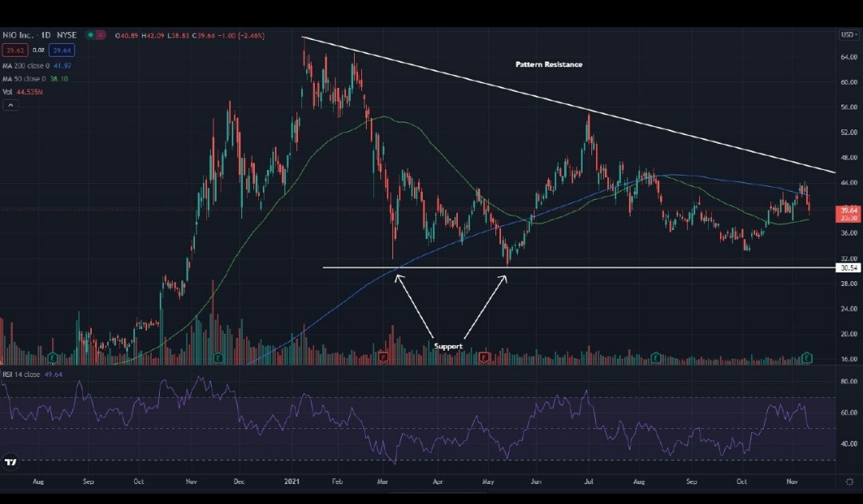Click the 0.02 spread value
This screenshot has width=863, height=504.
(x=38, y=50)
